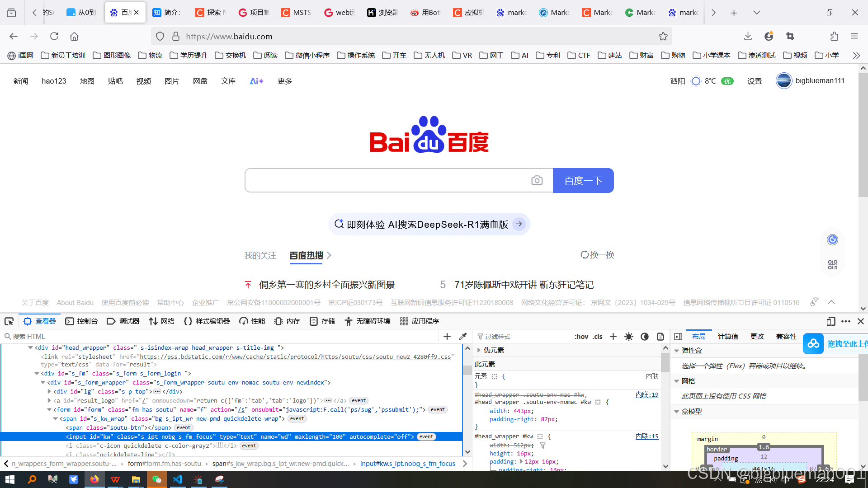Open the 计算值 sidebar tab
868x488 pixels.
(x=728, y=337)
